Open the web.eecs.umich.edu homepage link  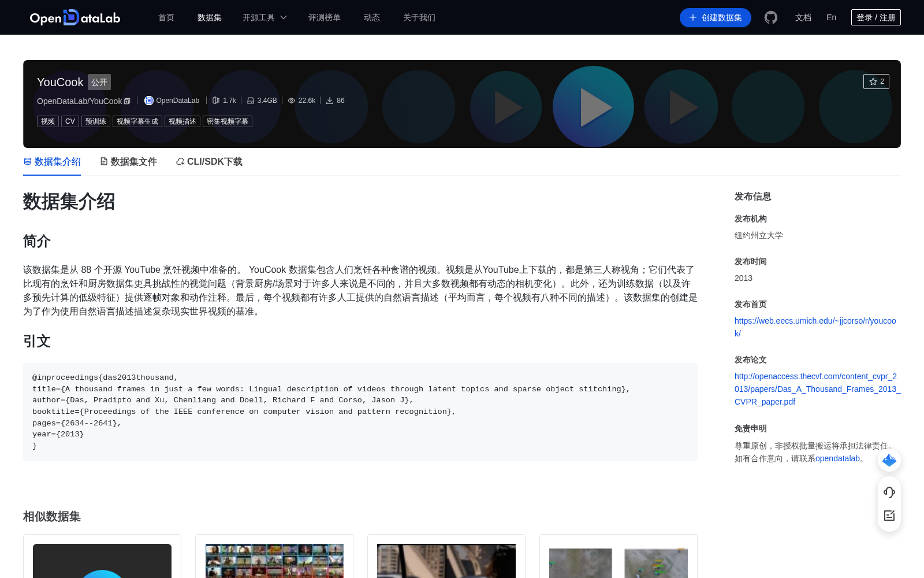tap(815, 327)
